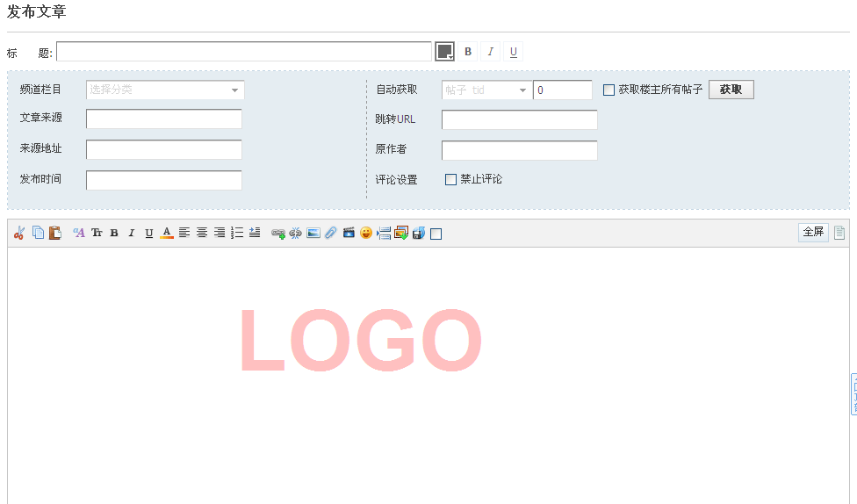Click the 文章来源 input field
The image size is (857, 504).
(x=164, y=119)
